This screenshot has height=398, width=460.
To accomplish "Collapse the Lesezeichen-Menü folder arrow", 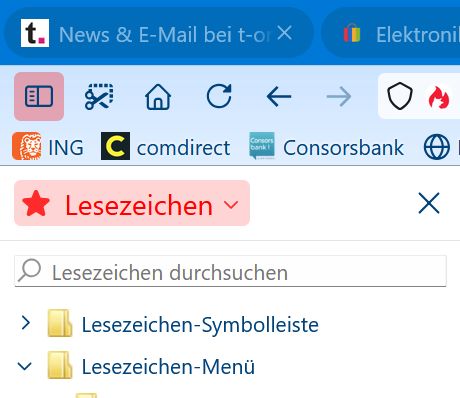I will click(x=25, y=366).
